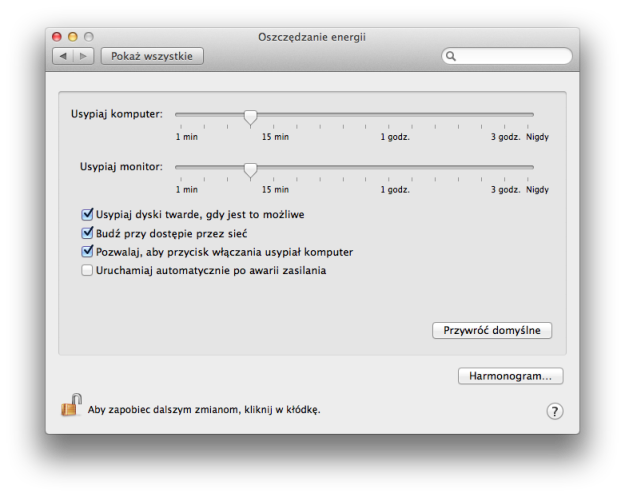The width and height of the screenshot is (625, 497).
Task: Click the Usypiaj komputer label
Action: [x=117, y=114]
